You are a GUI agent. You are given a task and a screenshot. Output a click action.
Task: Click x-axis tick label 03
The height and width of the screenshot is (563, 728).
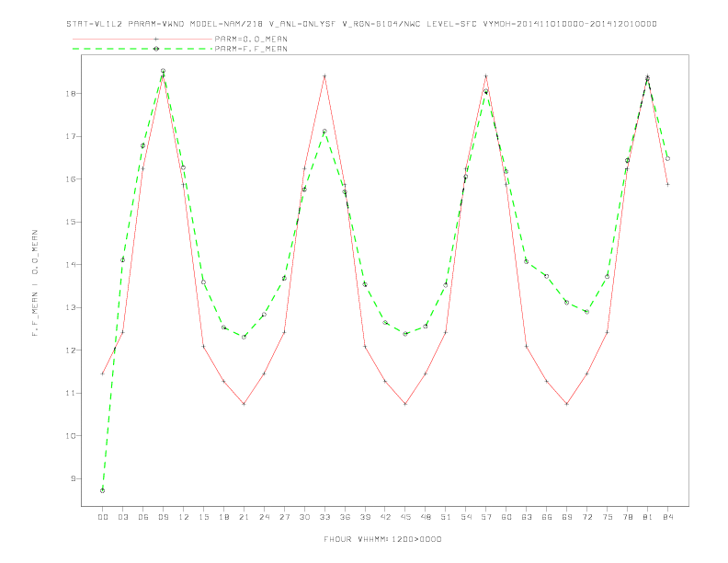point(122,517)
